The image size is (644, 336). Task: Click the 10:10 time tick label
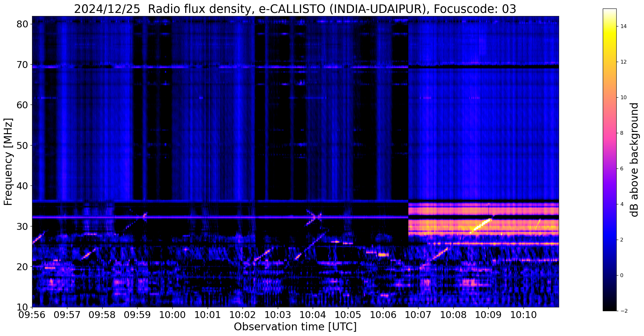pos(524,315)
